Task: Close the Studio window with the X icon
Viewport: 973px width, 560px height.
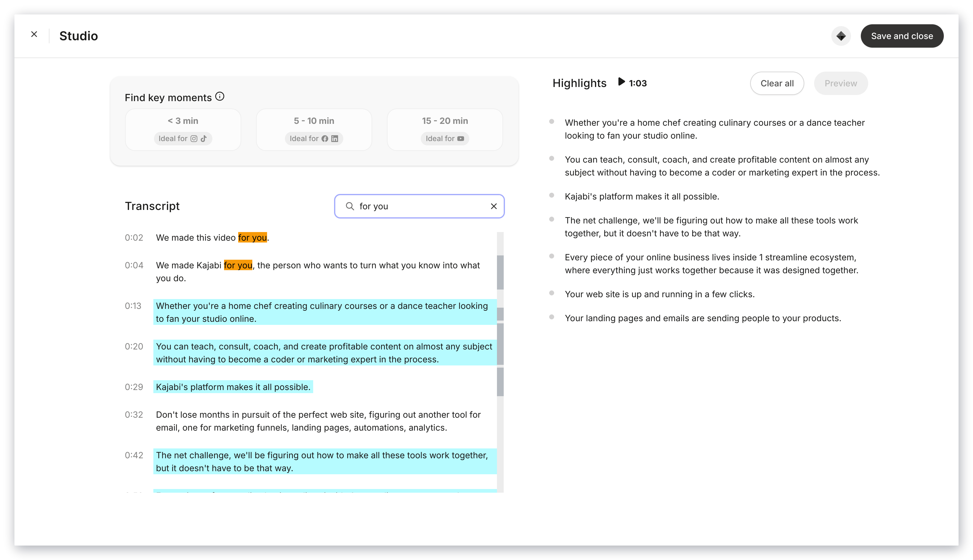Action: 34,35
